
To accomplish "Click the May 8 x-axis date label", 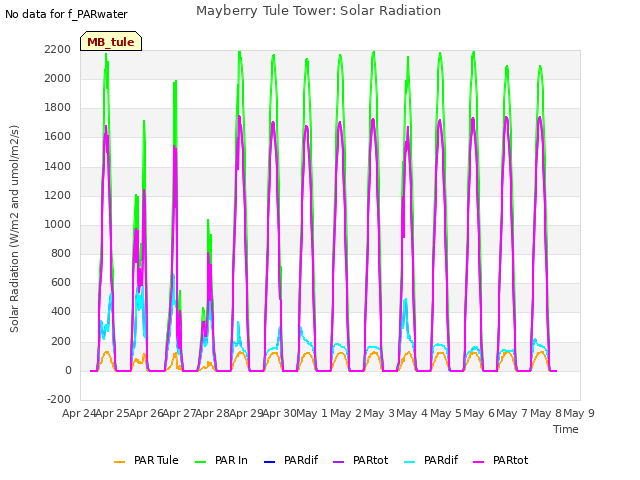I will (546, 413).
